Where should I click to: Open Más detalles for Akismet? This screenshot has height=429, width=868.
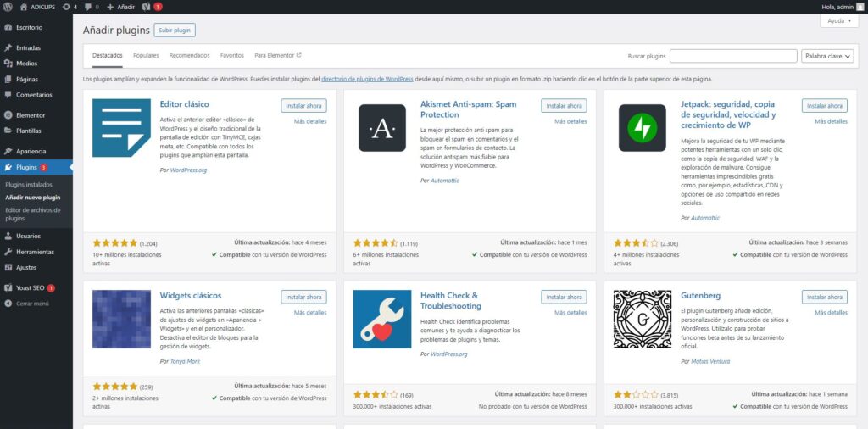pyautogui.click(x=570, y=121)
